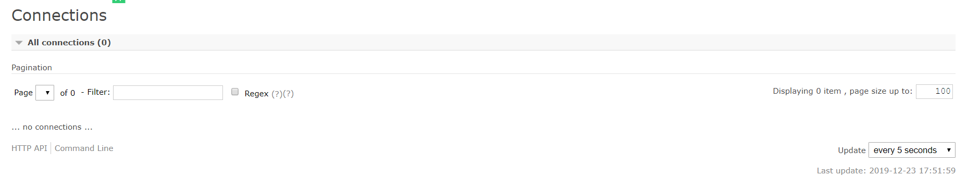Screen dimensions: 980x189
Task: Click the Filter: label
Action: coord(98,92)
